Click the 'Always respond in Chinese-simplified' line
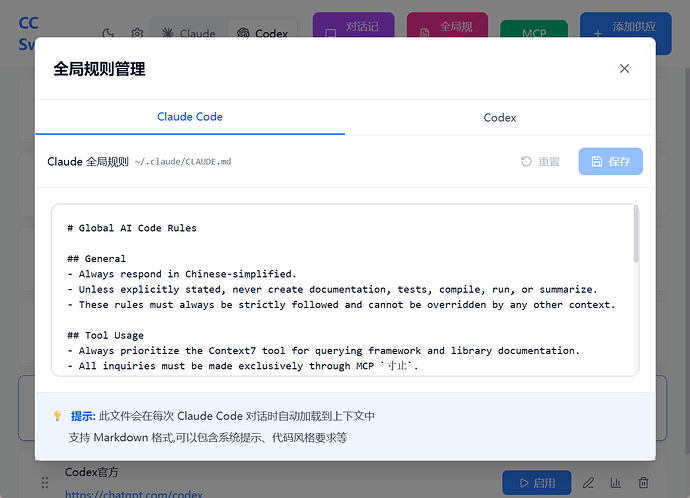Screen dimensions: 690x498 click(182, 274)
